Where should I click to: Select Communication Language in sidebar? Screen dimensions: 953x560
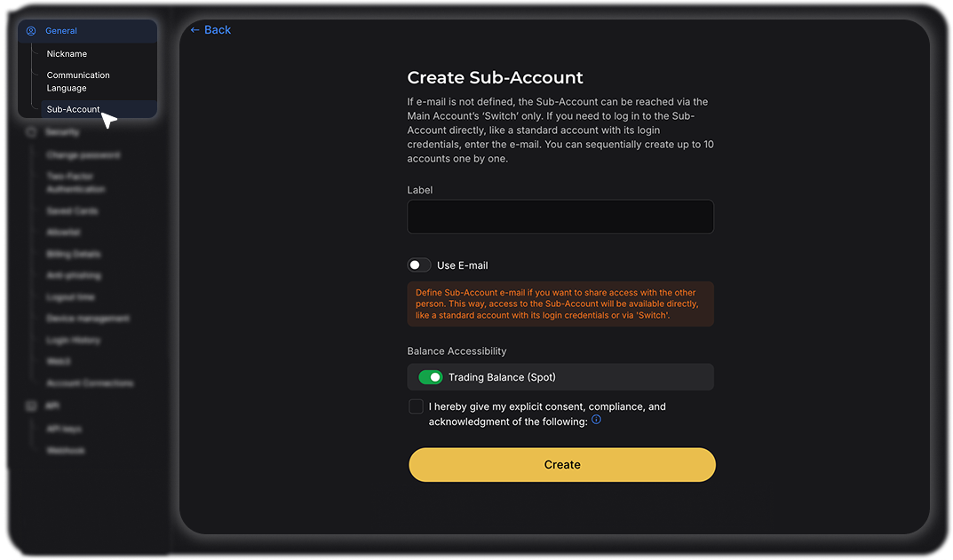point(78,82)
